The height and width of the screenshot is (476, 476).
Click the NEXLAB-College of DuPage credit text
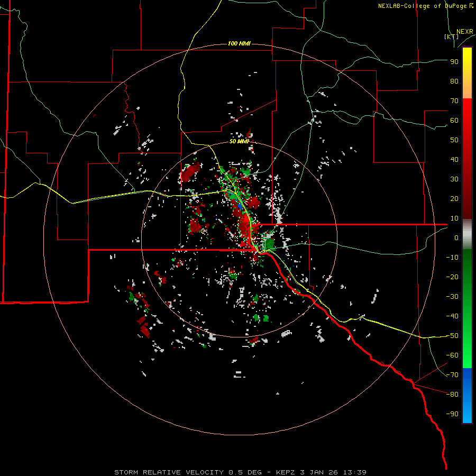(x=425, y=6)
